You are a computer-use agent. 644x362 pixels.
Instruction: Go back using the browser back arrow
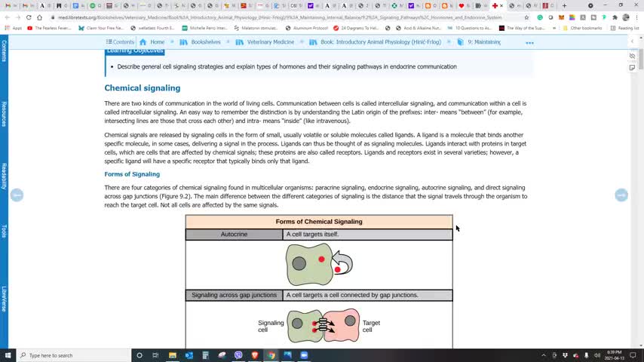click(7, 17)
